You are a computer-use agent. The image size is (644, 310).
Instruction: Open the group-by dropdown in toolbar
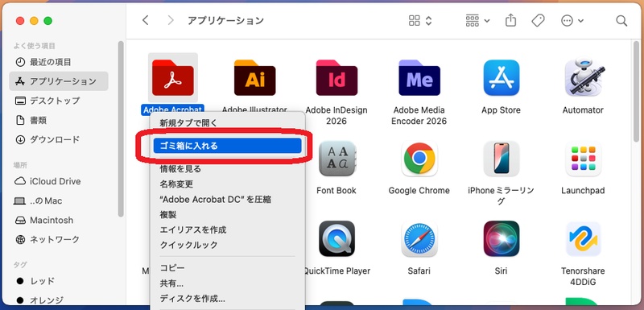[x=477, y=20]
